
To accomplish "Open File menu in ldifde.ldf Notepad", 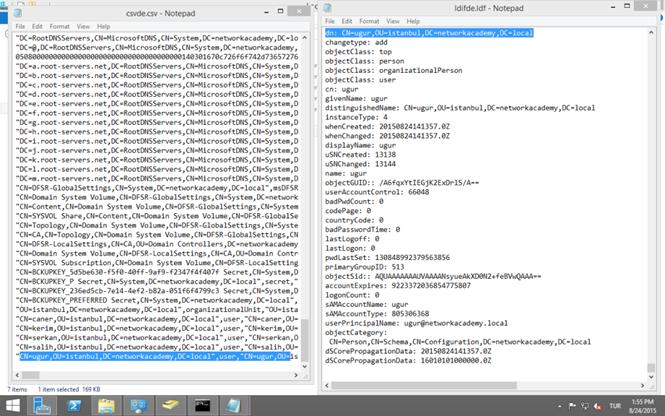I will pyautogui.click(x=330, y=21).
